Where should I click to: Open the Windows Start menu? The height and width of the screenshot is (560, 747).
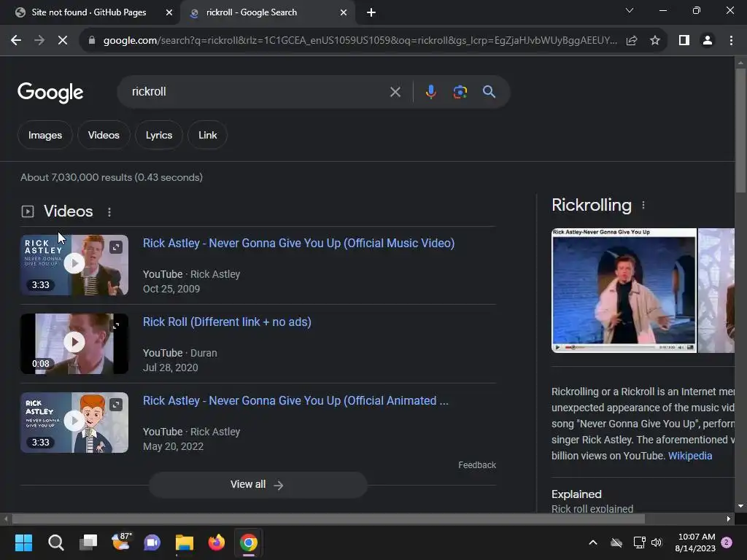point(23,542)
